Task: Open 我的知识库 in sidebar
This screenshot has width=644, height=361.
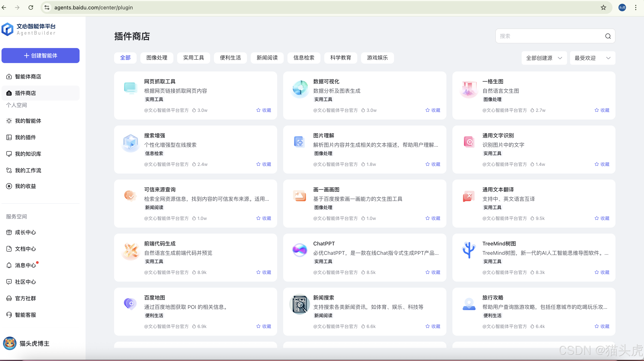Action: tap(28, 154)
